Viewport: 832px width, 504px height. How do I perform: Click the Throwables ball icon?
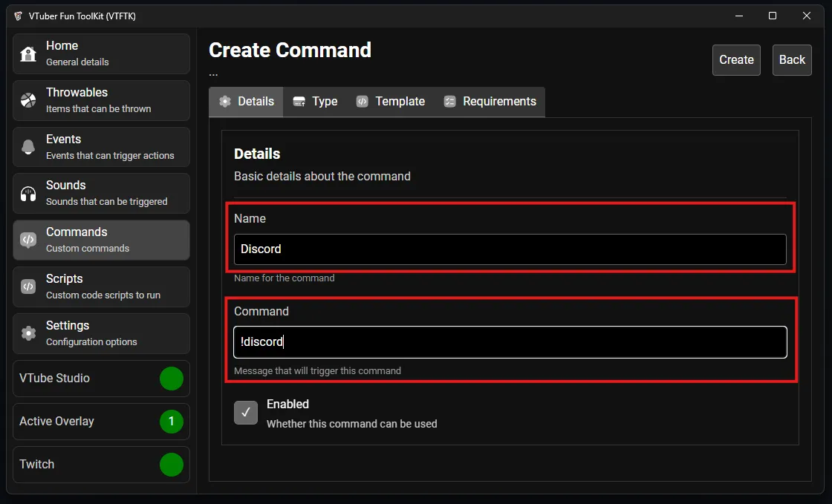pyautogui.click(x=28, y=100)
